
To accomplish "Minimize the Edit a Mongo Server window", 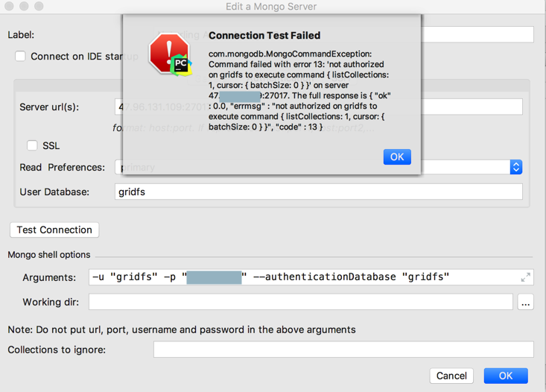I will [x=23, y=7].
